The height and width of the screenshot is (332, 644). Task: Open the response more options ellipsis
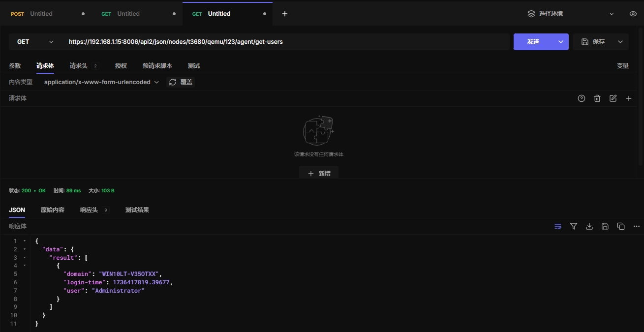pos(636,226)
